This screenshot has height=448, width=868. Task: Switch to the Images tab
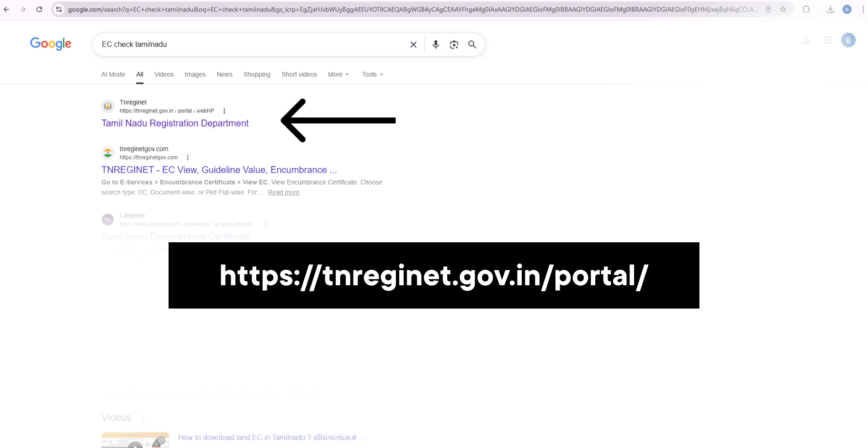click(x=195, y=75)
